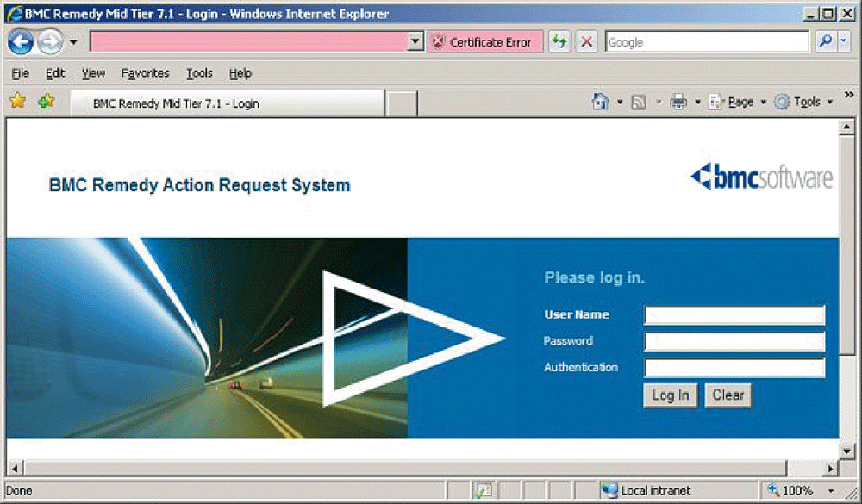Click the pink address bar field

[249, 41]
